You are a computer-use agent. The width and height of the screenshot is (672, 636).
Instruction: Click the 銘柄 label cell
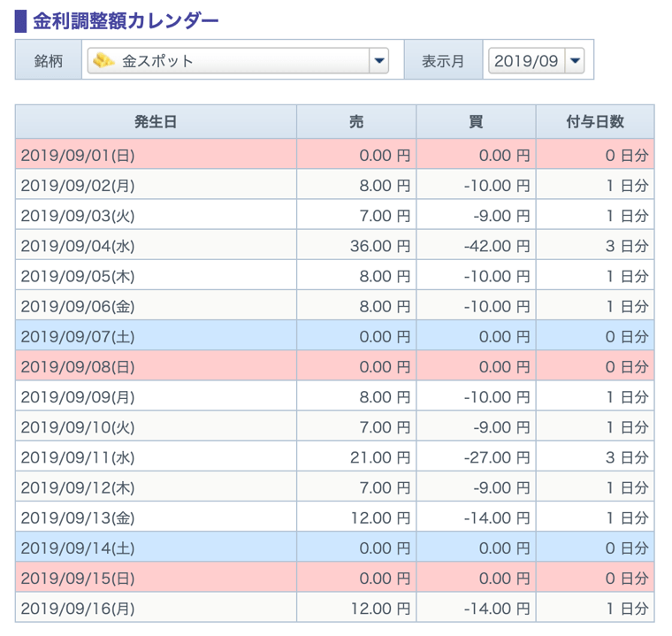[49, 60]
